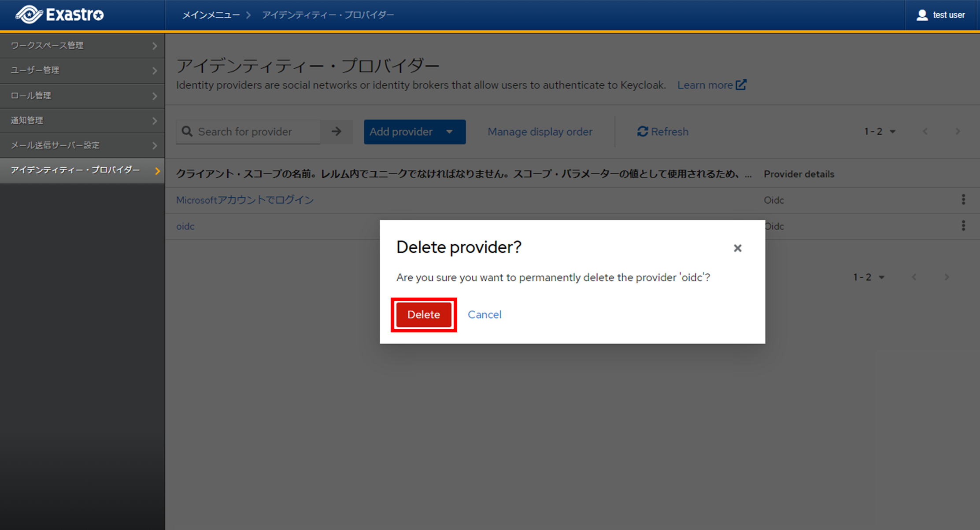The width and height of the screenshot is (980, 530).
Task: Close the Delete provider dialog with X
Action: pyautogui.click(x=737, y=248)
